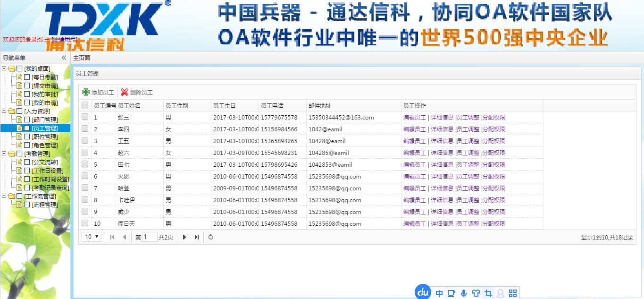Collapse the 工作流管理 tree node
The image size is (644, 299).
[4, 196]
